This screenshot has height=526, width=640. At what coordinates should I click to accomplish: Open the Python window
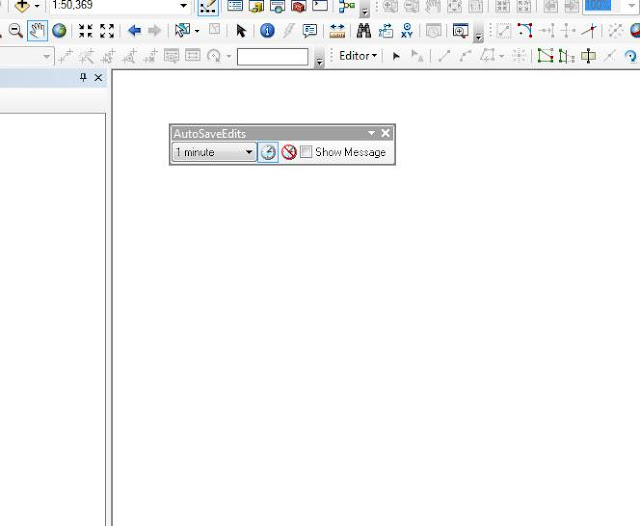pos(320,5)
